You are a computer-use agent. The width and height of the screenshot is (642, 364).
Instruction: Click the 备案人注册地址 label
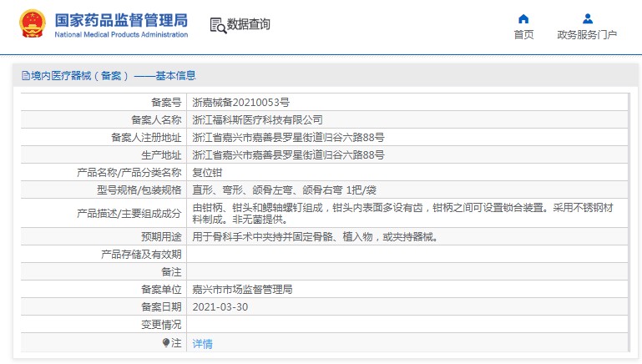pos(146,138)
